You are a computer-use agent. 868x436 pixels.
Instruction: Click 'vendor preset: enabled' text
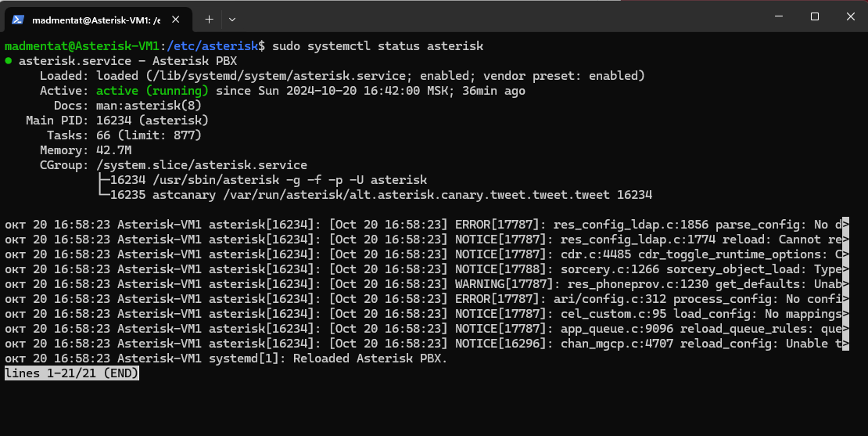561,76
